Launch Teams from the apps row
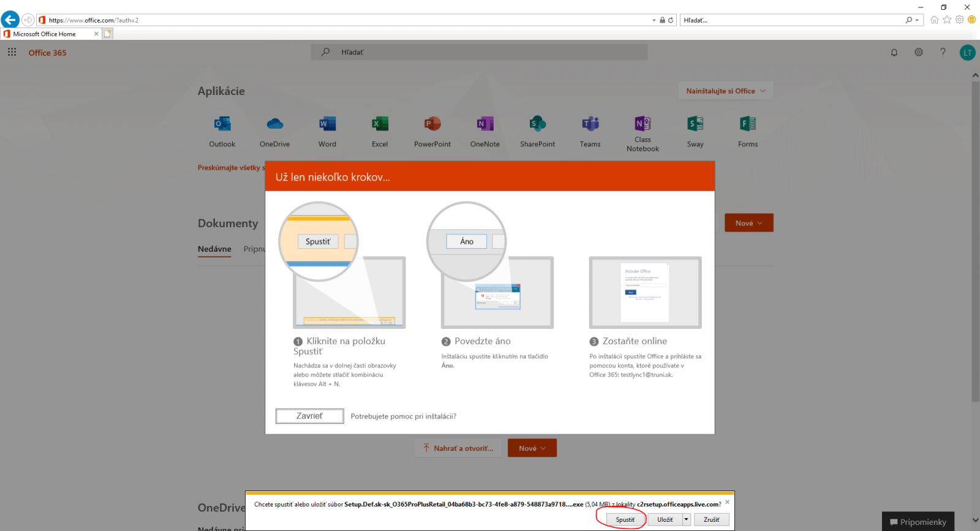980x531 pixels. 590,124
